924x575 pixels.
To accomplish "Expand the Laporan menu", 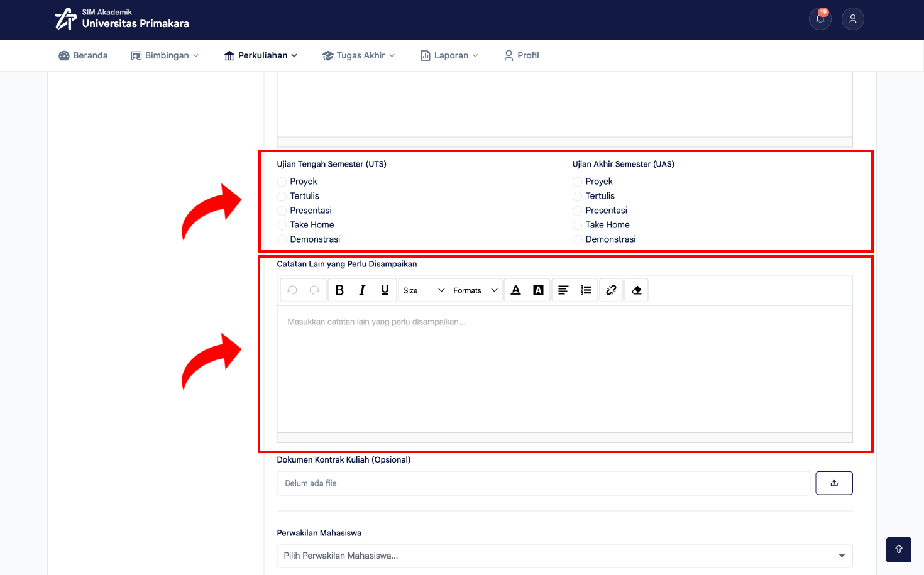I will (x=449, y=55).
